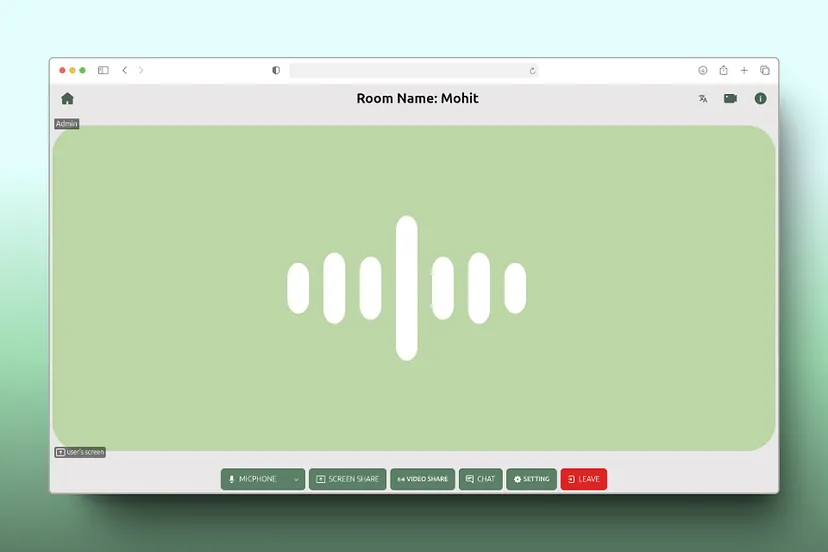Show the browser tab overview icon
828x552 pixels.
click(x=765, y=71)
